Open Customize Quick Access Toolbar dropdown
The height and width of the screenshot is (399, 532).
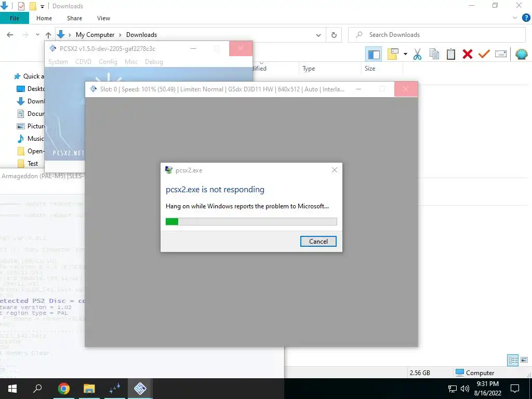coord(42,6)
